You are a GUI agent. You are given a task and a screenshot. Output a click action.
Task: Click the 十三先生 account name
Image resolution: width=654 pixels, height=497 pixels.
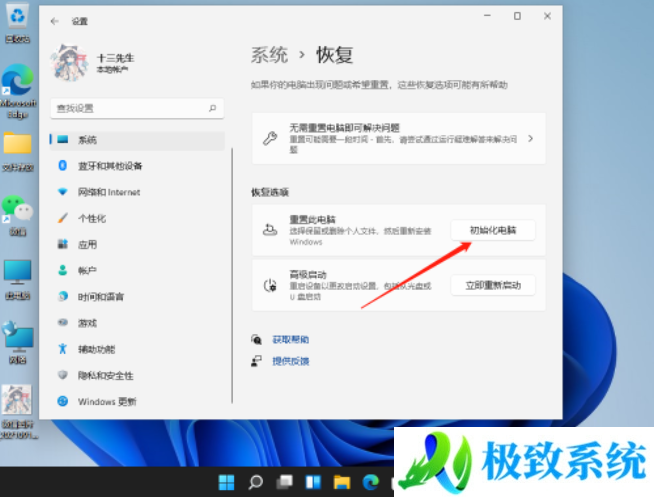116,58
